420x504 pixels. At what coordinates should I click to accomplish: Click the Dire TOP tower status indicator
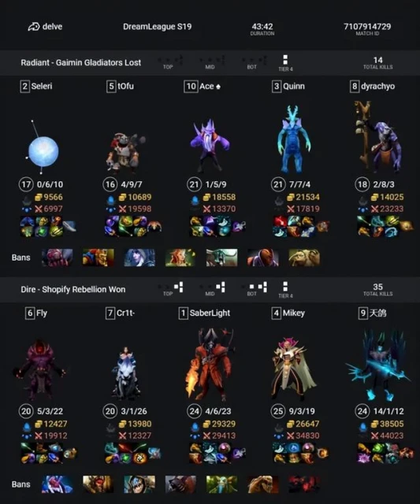(x=170, y=287)
